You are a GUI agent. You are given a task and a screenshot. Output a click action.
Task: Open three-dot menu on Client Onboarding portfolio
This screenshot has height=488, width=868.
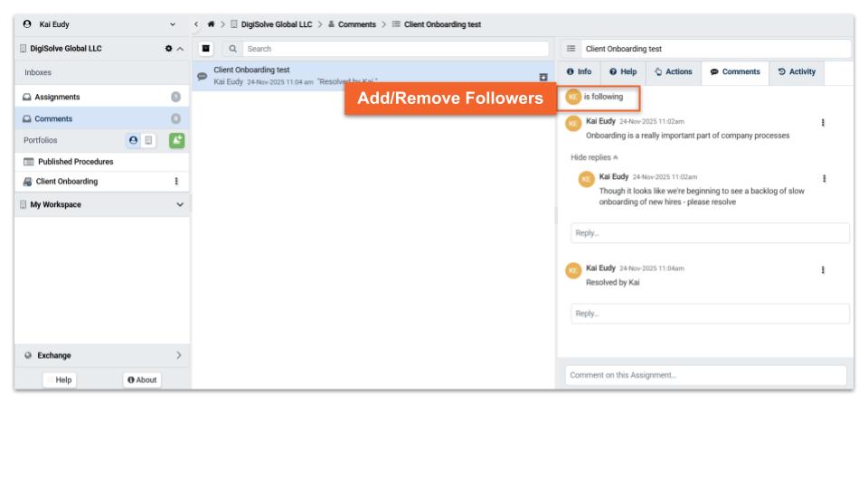[x=175, y=182]
